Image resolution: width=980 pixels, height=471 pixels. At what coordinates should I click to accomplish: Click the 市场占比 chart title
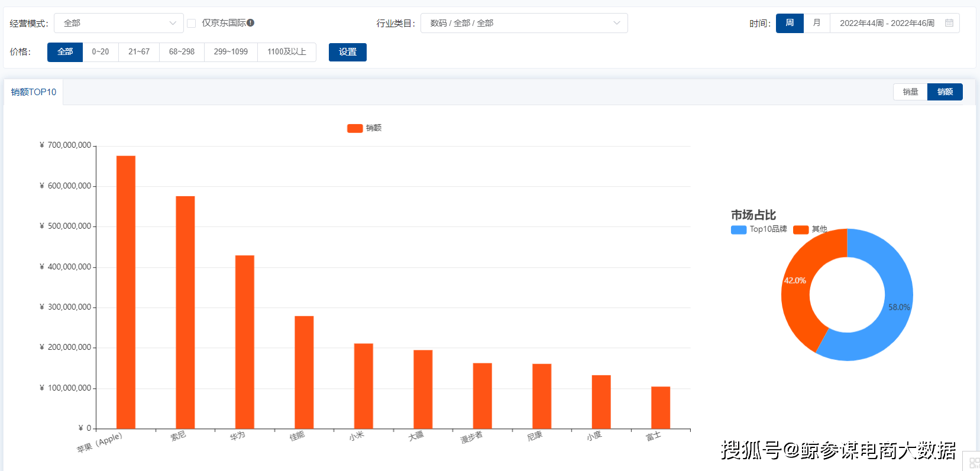tap(753, 215)
